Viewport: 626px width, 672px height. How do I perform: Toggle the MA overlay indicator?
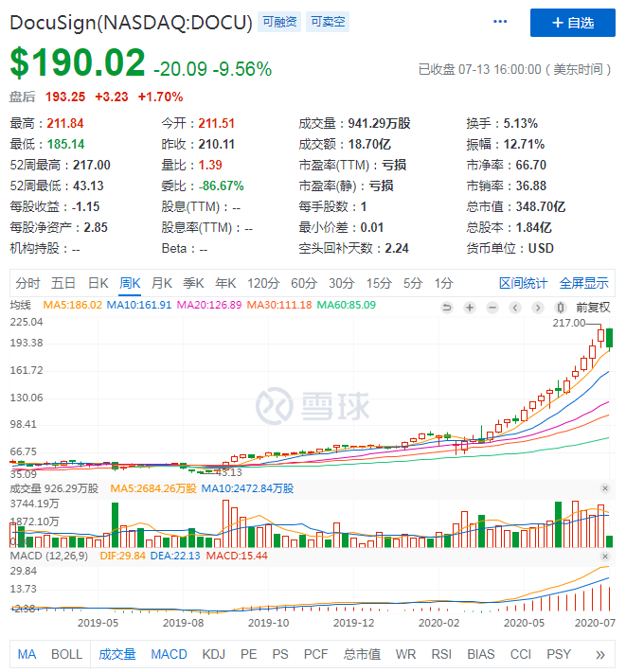[x=27, y=654]
